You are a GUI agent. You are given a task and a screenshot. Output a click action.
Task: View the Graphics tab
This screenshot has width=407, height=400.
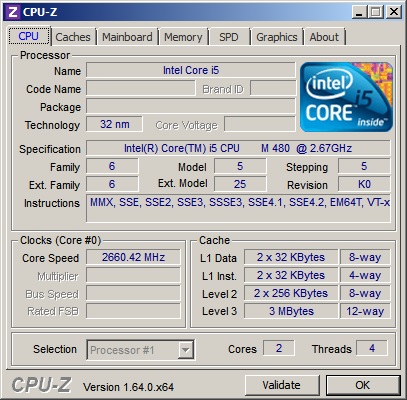(277, 37)
